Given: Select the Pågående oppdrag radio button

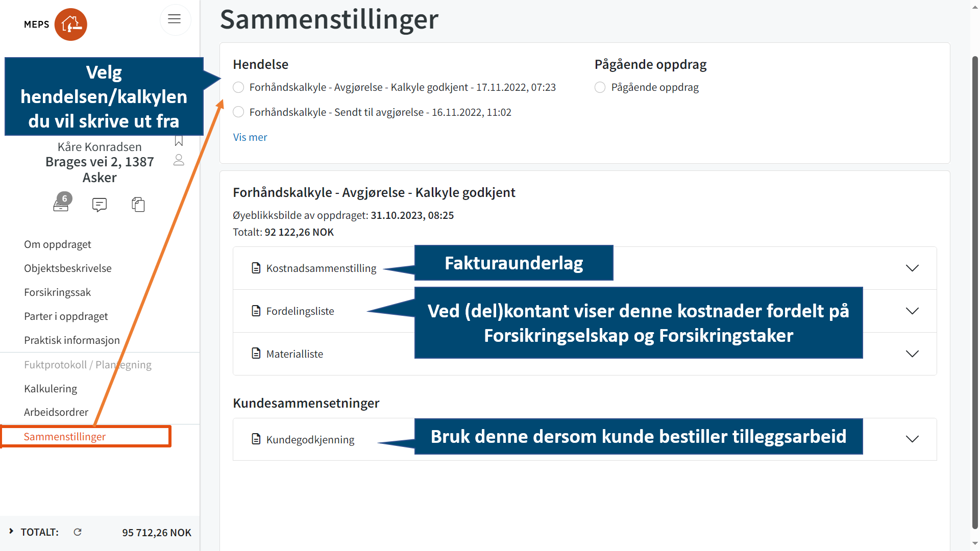Looking at the screenshot, I should [600, 87].
